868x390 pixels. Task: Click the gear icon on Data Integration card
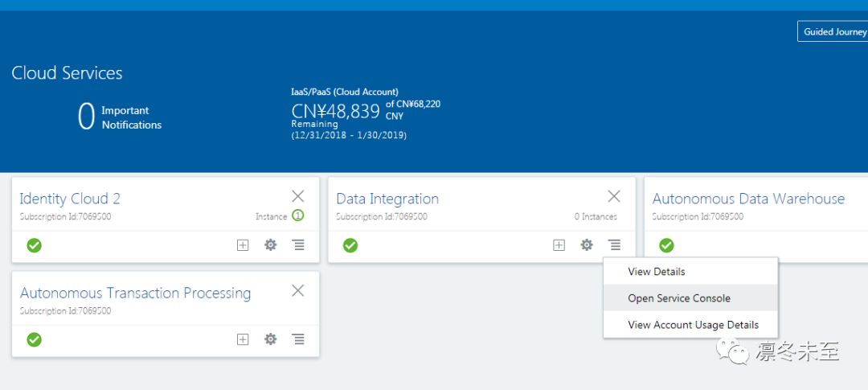click(x=587, y=245)
